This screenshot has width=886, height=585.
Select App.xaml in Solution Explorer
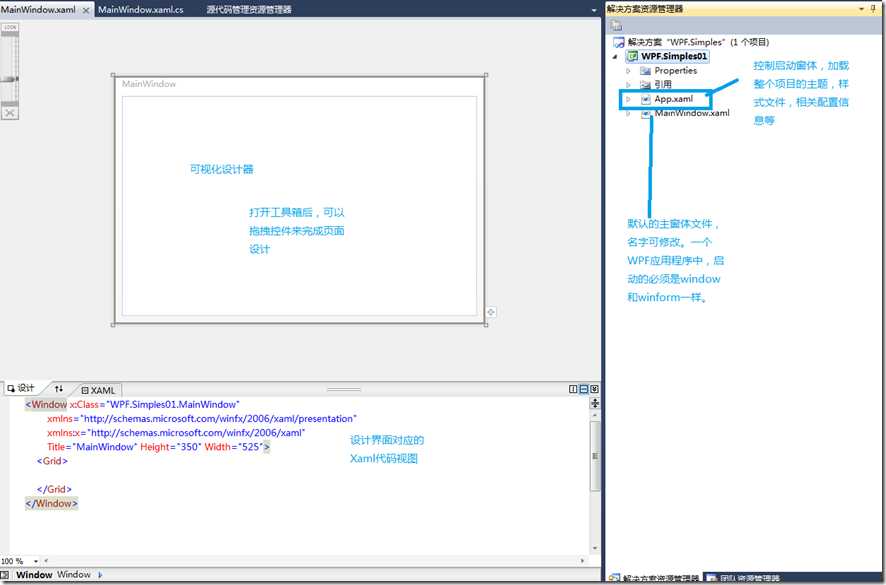pos(674,99)
